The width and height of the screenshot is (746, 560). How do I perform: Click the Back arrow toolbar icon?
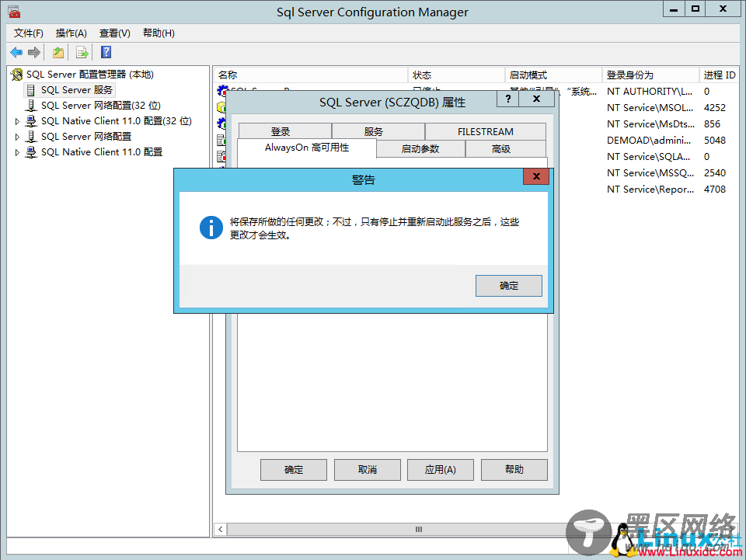(16, 52)
